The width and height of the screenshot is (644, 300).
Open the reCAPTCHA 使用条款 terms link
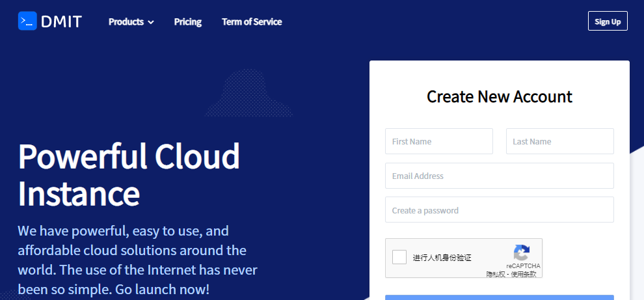click(x=524, y=274)
